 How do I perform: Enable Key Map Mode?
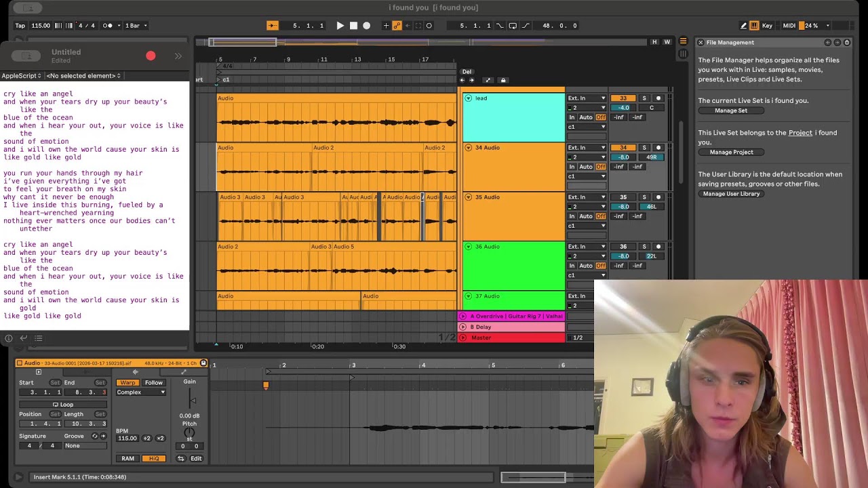767,26
